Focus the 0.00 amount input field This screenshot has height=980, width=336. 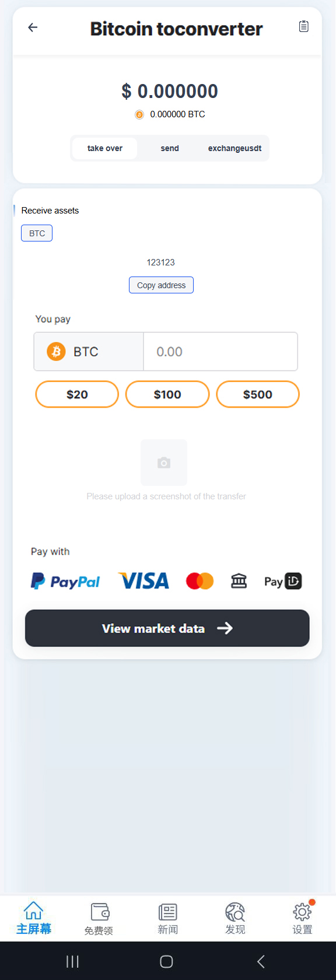(x=220, y=352)
